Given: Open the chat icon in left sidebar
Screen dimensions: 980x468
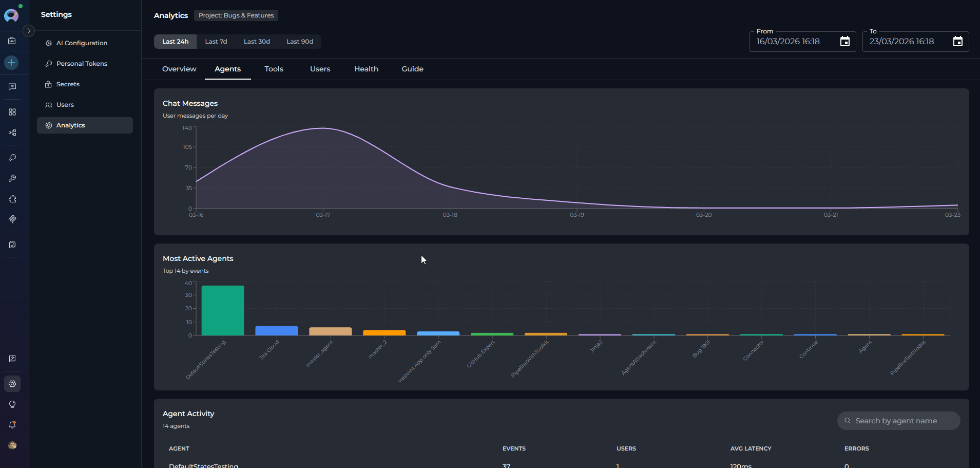Looking at the screenshot, I should tap(12, 87).
